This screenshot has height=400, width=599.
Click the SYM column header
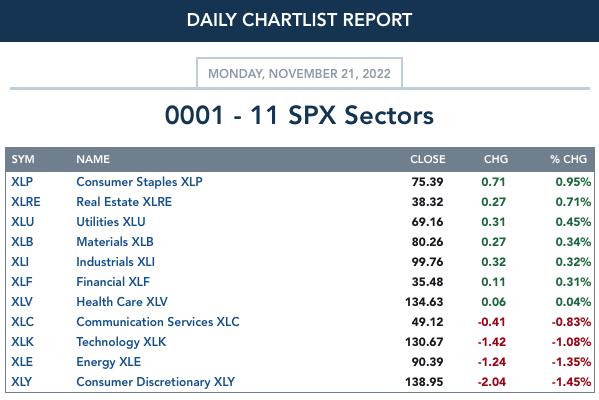click(x=23, y=159)
